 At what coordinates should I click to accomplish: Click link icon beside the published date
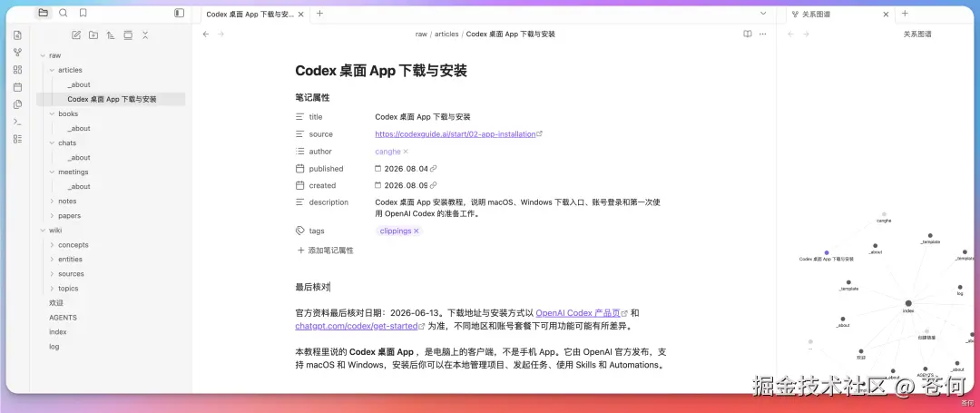[434, 169]
